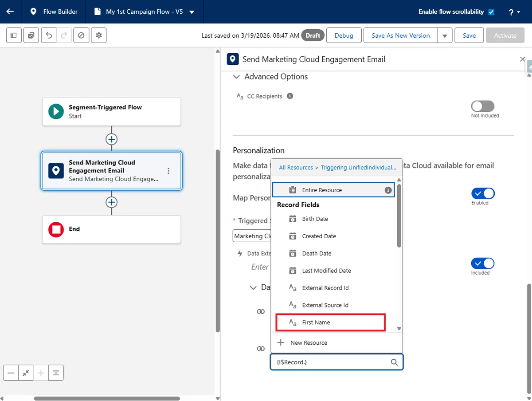Click the Draft status badge
The width and height of the screenshot is (532, 401).
(x=313, y=35)
